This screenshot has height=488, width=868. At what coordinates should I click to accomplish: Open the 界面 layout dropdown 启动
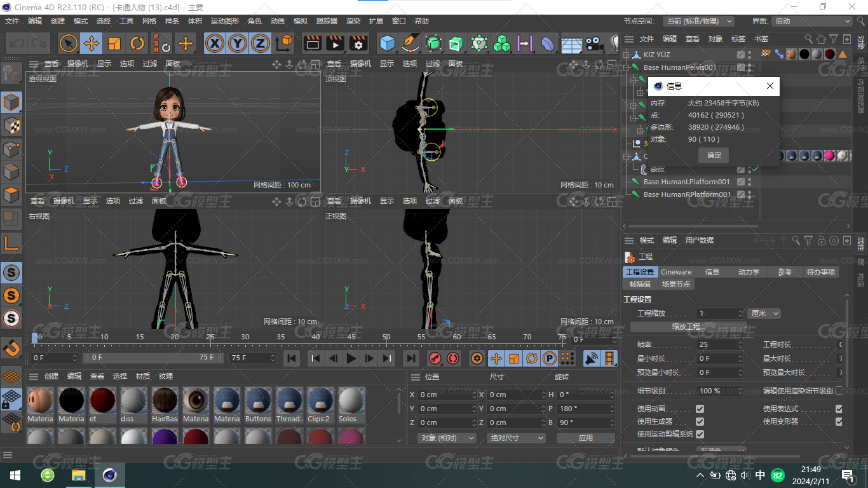click(811, 21)
